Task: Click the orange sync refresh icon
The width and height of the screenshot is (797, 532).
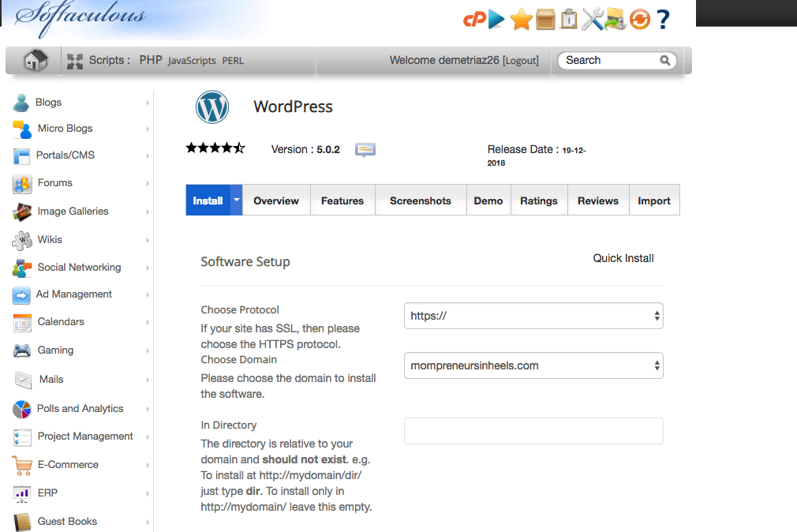Action: tap(639, 19)
